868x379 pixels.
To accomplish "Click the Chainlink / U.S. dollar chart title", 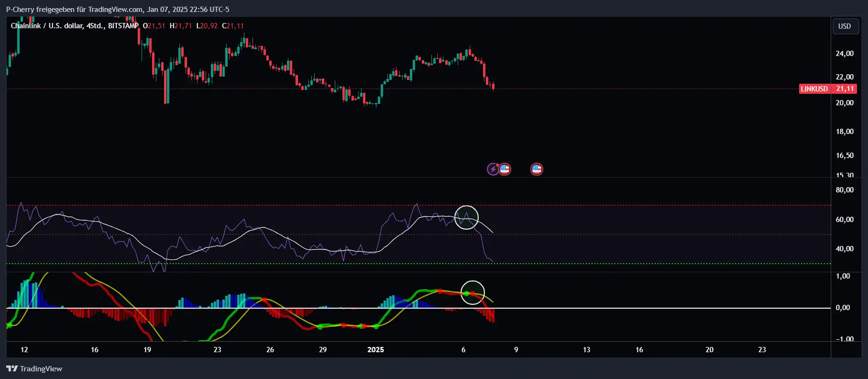I will [x=75, y=26].
